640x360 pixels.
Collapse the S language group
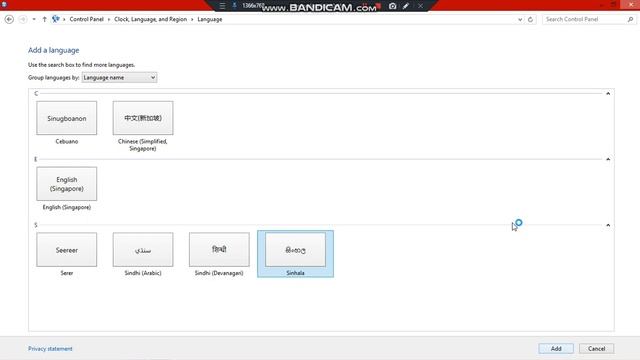click(x=608, y=225)
